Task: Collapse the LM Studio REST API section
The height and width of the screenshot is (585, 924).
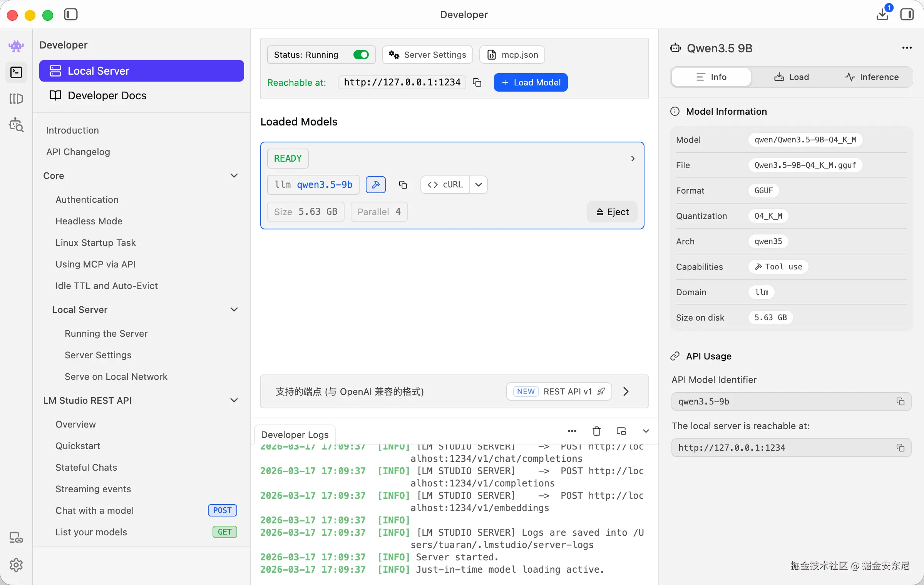Action: pos(234,400)
